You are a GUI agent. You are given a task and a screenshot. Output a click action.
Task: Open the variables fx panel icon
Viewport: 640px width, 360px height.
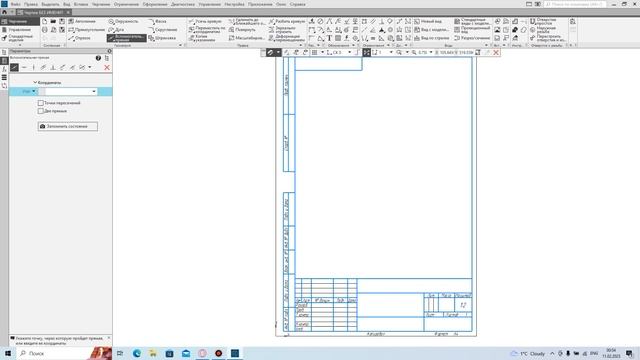pos(4,69)
